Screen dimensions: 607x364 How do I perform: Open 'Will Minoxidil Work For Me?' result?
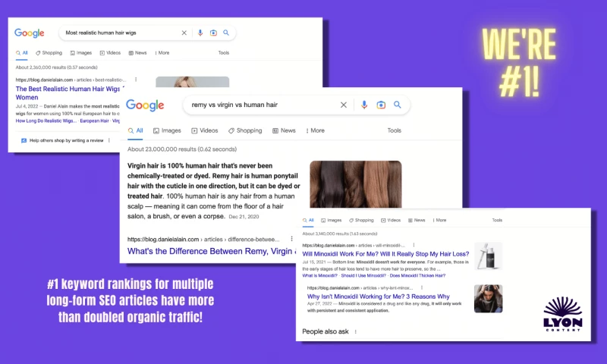[385, 254]
